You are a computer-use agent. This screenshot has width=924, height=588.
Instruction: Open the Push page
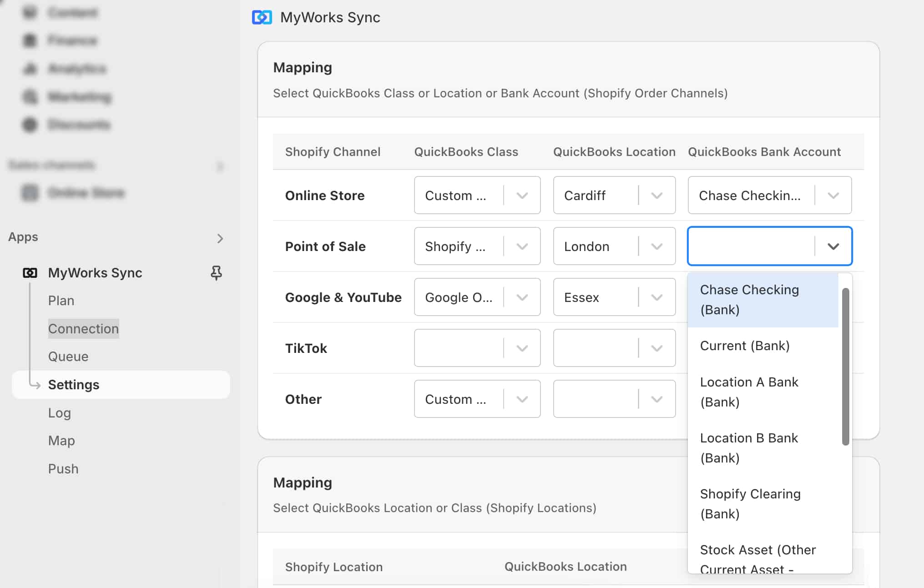(63, 468)
